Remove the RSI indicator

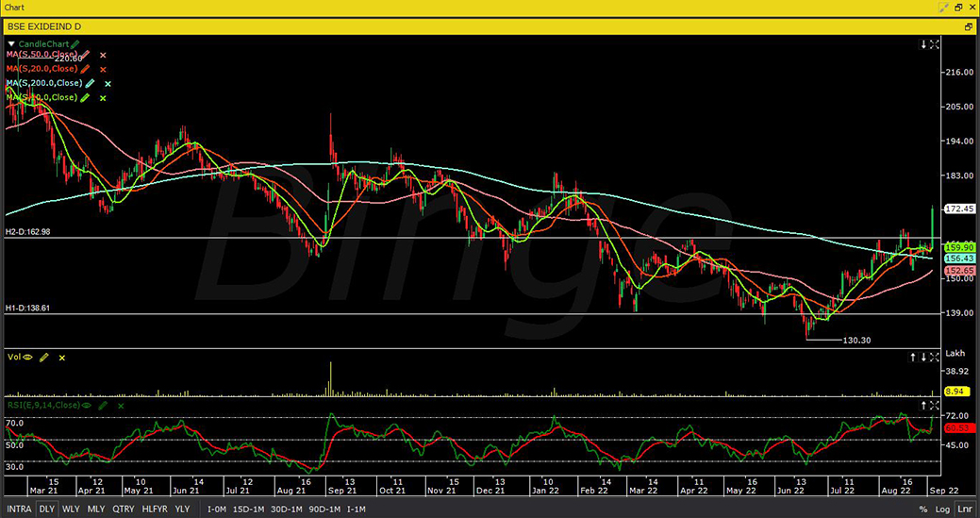121,406
